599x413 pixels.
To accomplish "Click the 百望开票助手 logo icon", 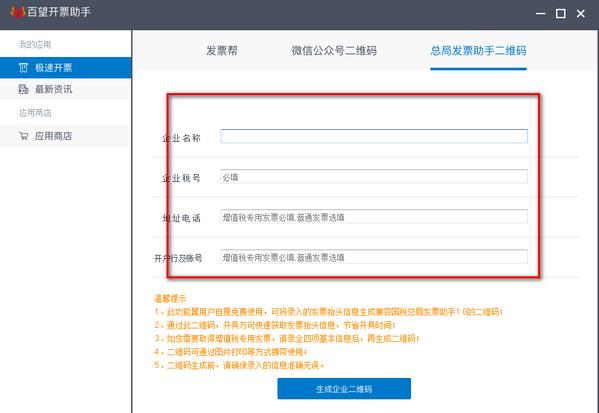I will (18, 12).
